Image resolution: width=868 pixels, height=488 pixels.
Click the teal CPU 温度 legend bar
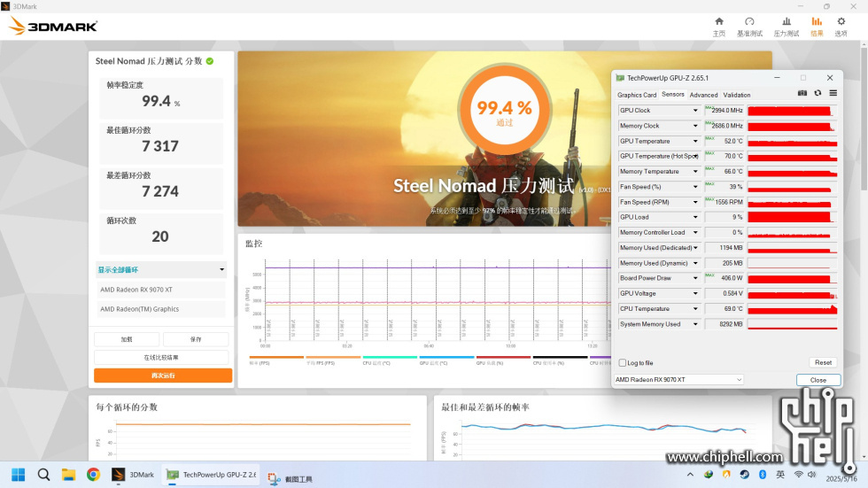click(390, 358)
